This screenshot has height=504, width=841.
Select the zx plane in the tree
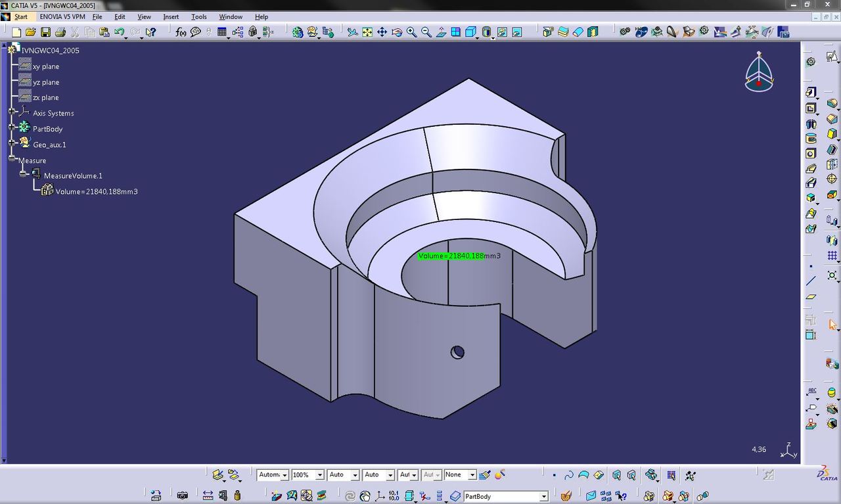46,97
